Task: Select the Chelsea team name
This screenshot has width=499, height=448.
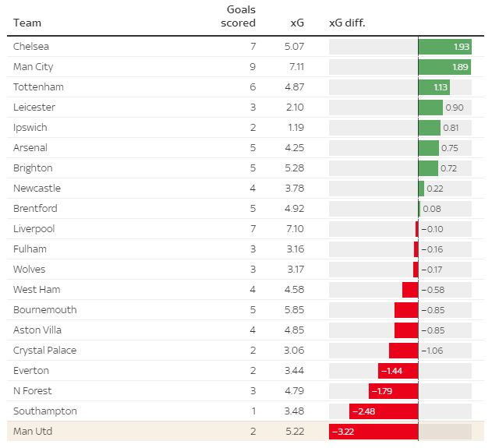Action: pos(32,47)
